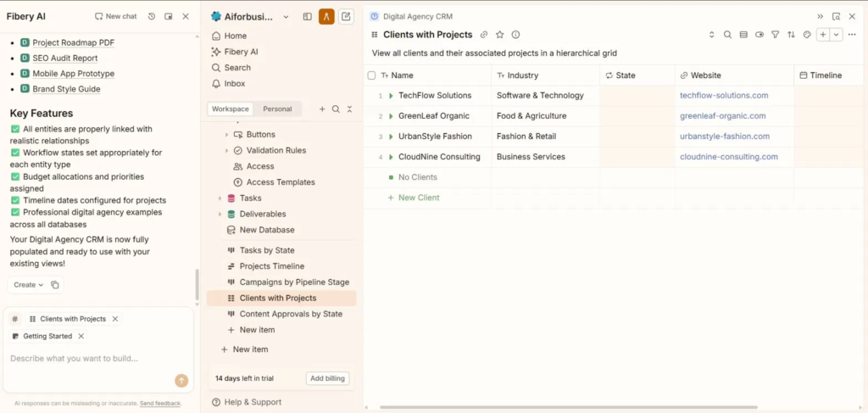Open the levels layout icon
The height and width of the screenshot is (413, 868).
tap(743, 35)
